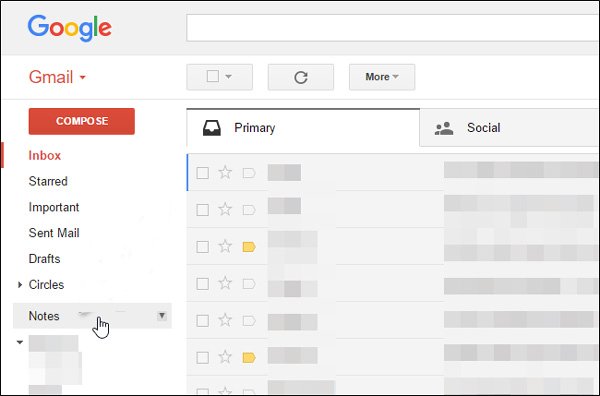
Task: Collapse the blurred label group below Notes
Action: pyautogui.click(x=20, y=342)
